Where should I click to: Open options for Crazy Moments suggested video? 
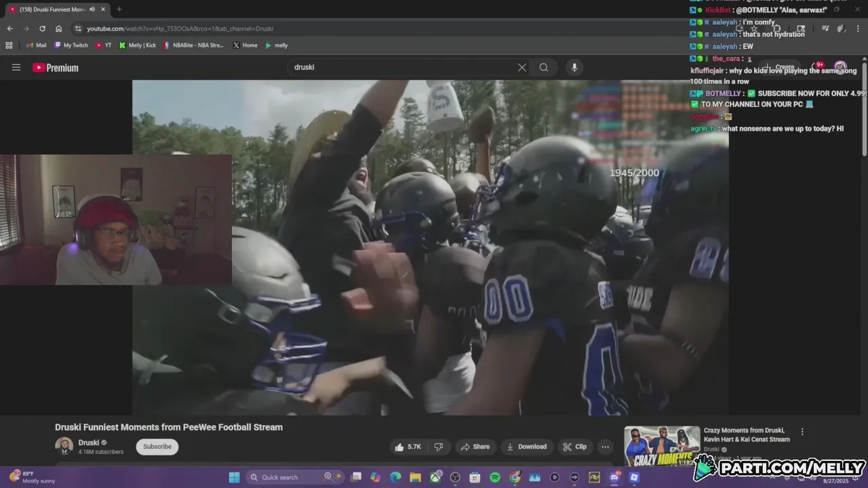[802, 432]
